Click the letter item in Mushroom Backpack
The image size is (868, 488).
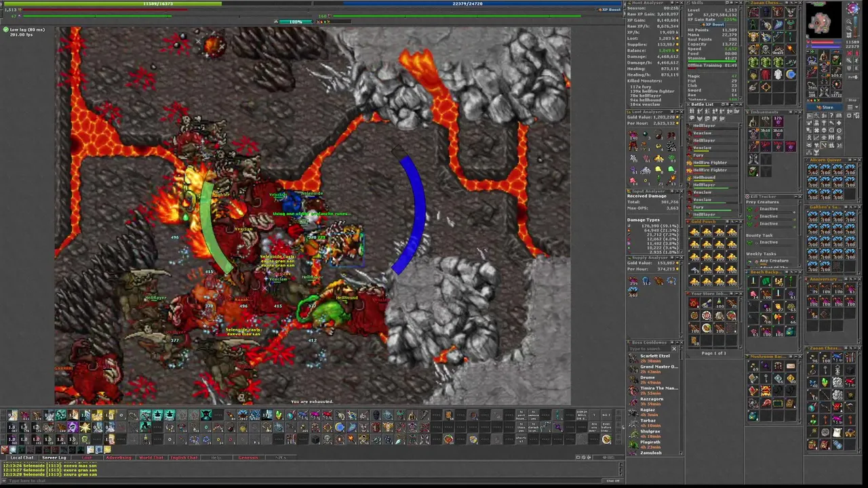791,366
